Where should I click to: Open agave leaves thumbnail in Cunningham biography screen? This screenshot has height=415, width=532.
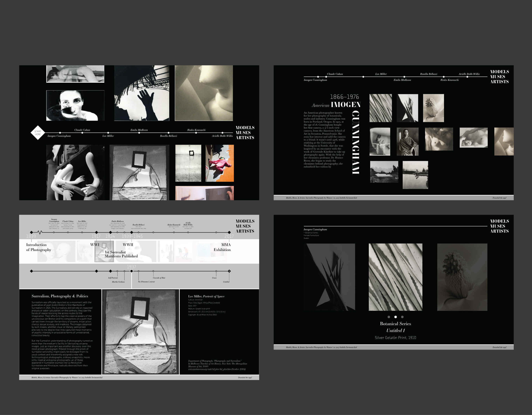point(381,108)
